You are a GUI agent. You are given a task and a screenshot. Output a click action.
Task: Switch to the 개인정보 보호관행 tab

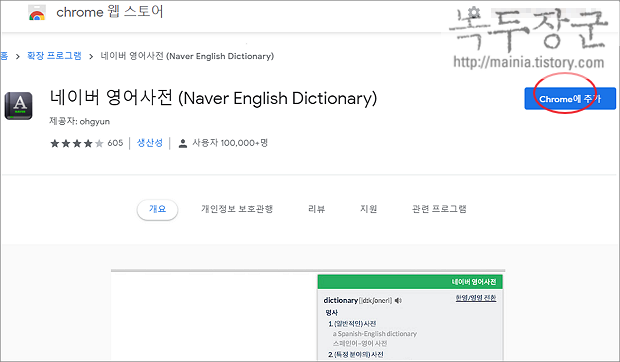pos(237,209)
